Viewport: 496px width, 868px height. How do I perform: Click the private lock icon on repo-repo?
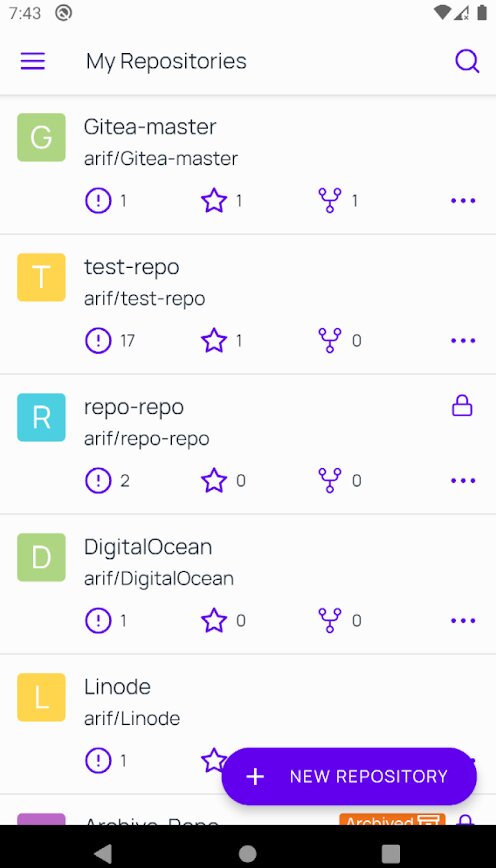(x=462, y=406)
